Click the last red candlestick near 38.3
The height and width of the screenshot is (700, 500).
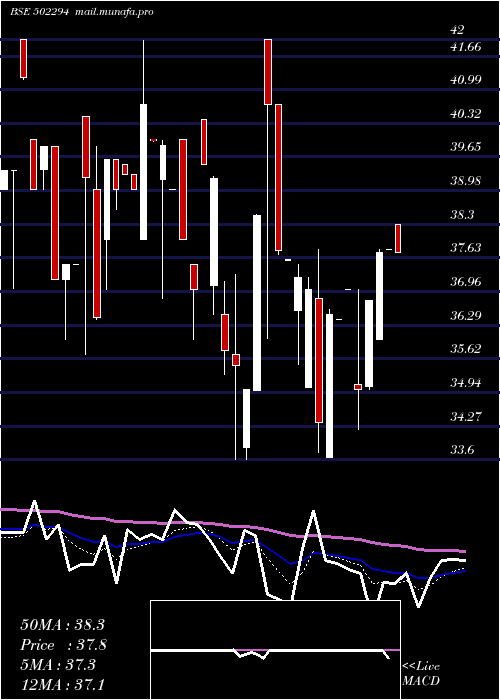[x=398, y=238]
